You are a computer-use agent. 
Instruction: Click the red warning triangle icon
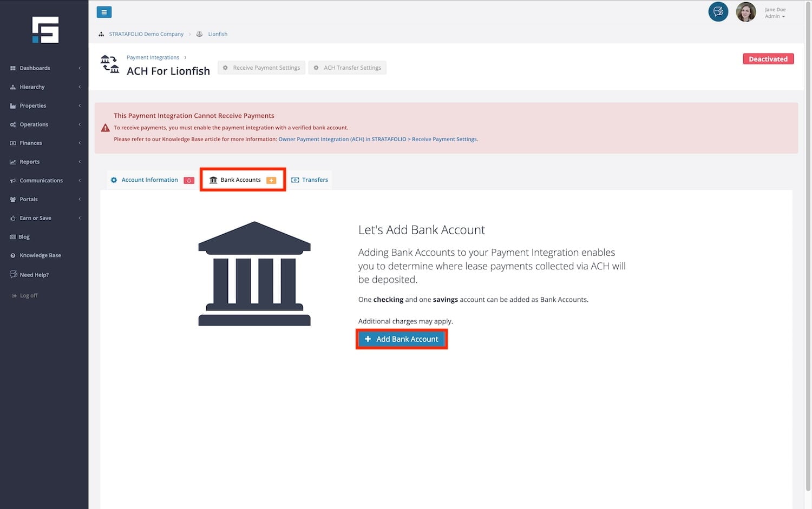[x=106, y=128]
